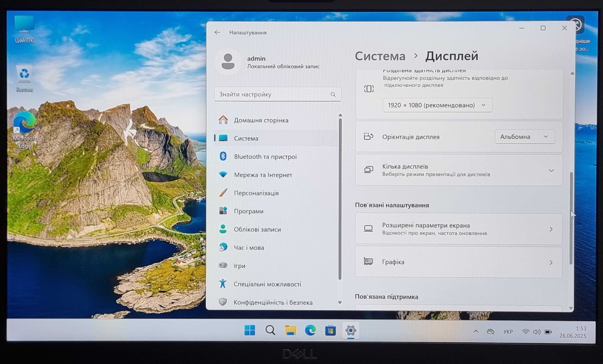Viewport: 603px width, 364px height.
Task: Open Час і мова section
Action: coord(276,248)
